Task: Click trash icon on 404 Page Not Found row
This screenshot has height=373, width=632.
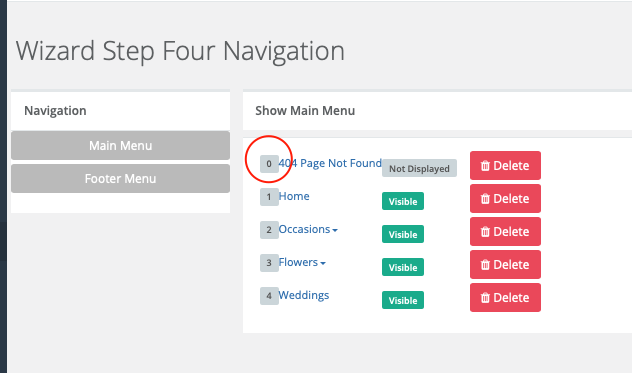Action: click(x=485, y=166)
